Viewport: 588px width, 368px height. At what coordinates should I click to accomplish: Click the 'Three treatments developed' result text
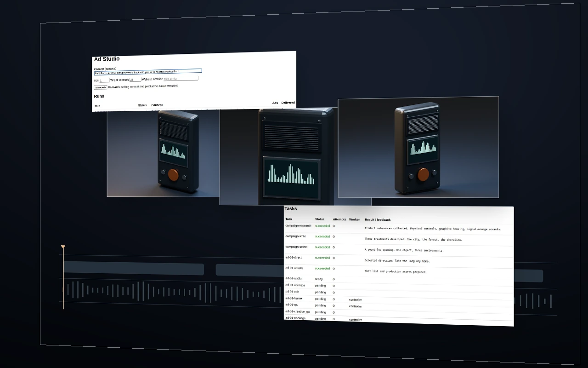pos(413,240)
